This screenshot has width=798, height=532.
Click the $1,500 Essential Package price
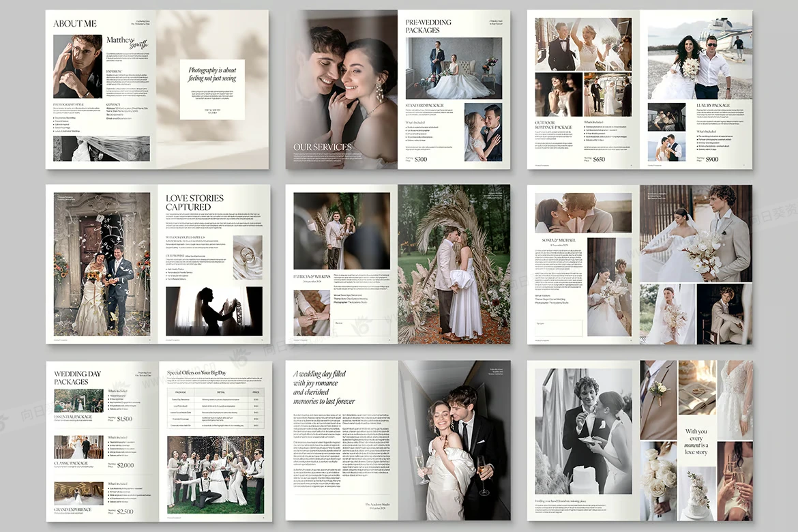[x=125, y=419]
